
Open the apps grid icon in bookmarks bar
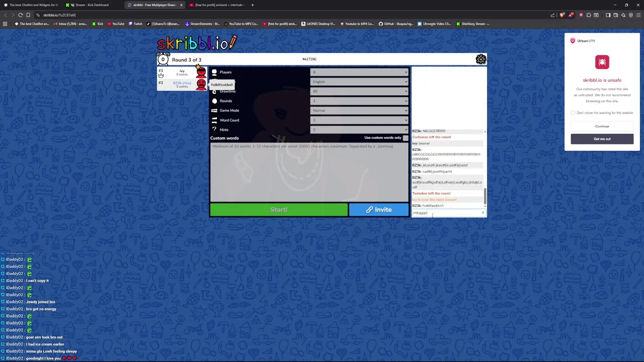(x=5, y=24)
